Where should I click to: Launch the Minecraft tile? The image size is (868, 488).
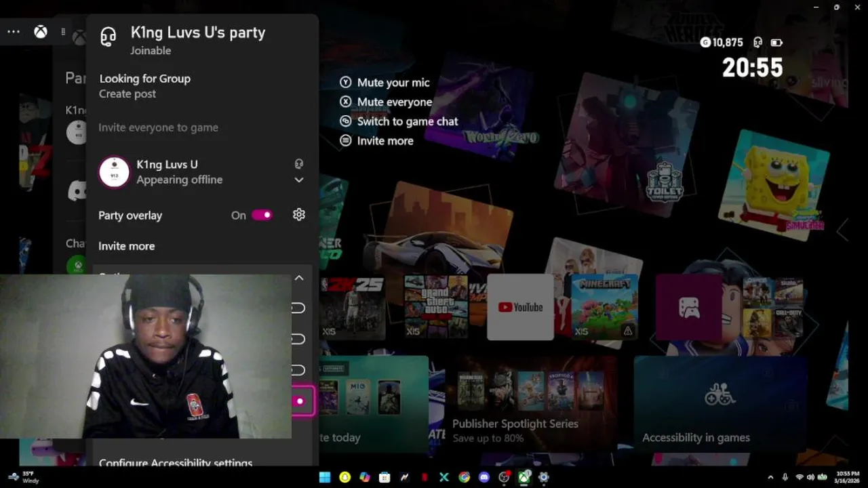coord(604,307)
